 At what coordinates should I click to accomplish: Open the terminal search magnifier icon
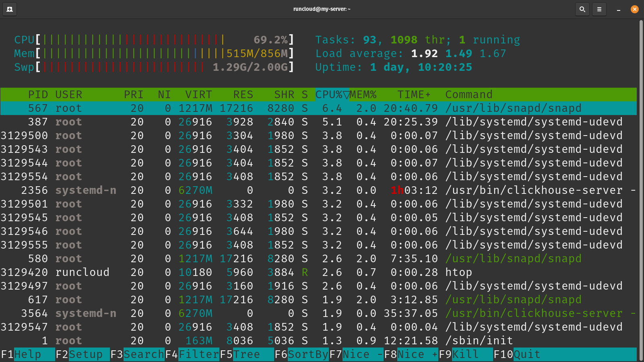pos(582,9)
